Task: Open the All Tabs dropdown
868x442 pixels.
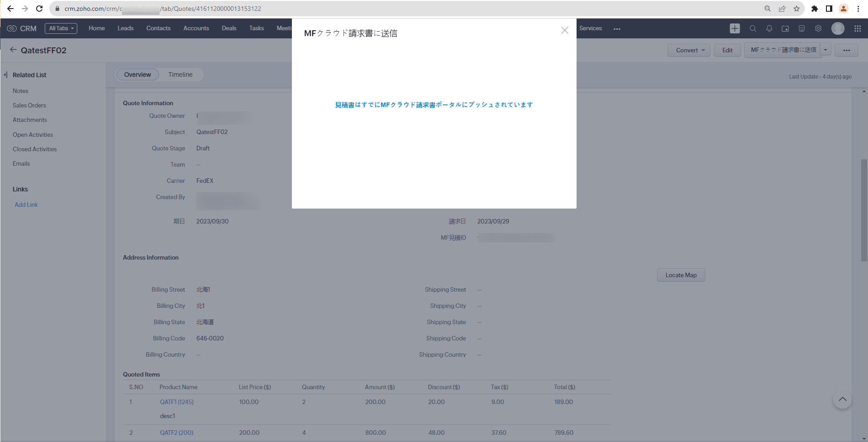Action: click(x=61, y=28)
